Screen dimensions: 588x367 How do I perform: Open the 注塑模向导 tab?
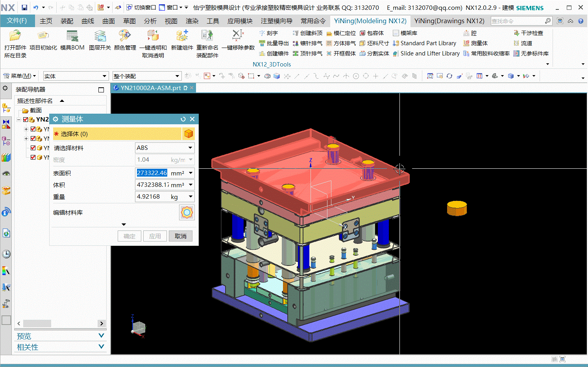[277, 21]
